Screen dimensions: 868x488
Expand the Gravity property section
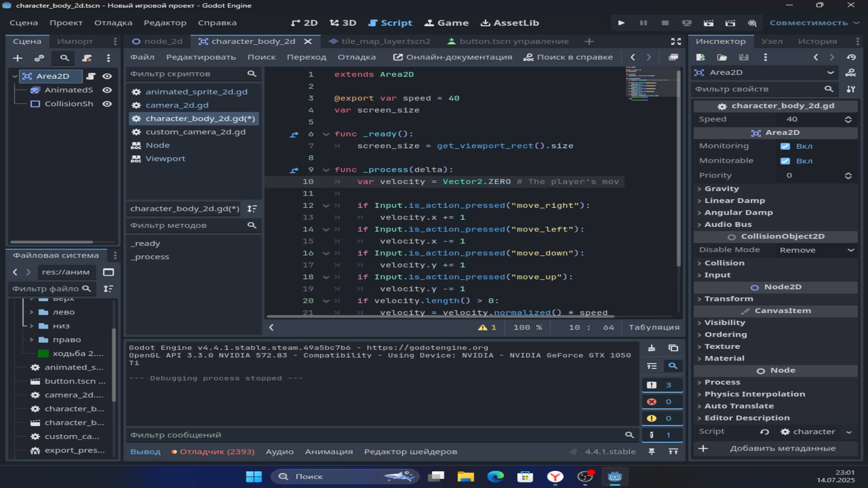click(722, 188)
